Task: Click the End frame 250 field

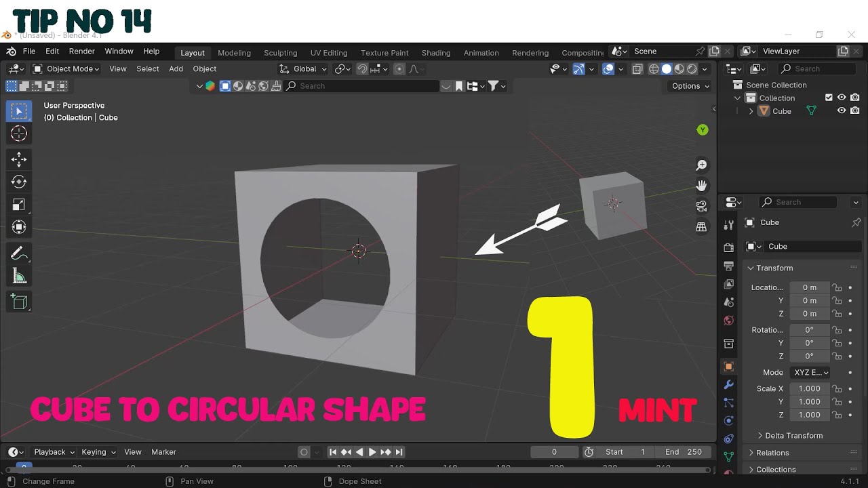Action: click(683, 452)
